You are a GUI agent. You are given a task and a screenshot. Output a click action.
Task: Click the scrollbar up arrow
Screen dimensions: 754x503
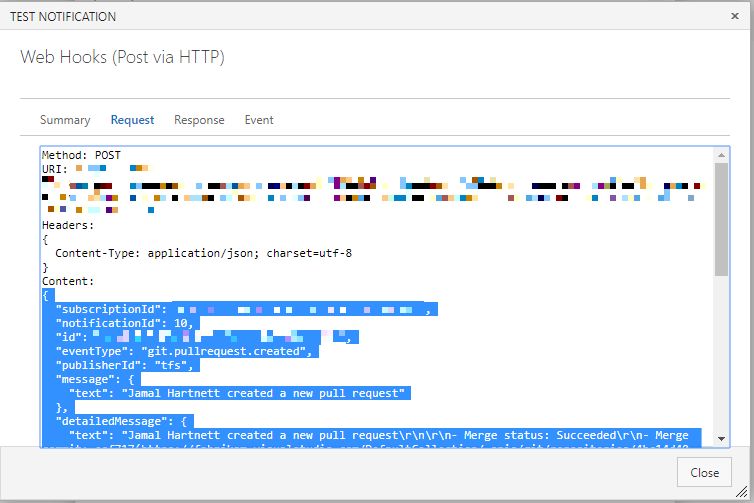coord(721,155)
